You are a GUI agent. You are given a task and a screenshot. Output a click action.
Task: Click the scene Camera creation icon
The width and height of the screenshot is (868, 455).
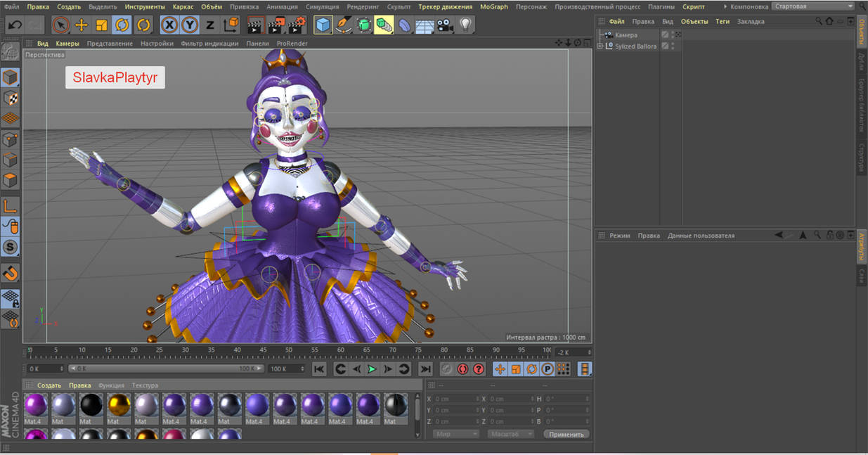click(444, 25)
